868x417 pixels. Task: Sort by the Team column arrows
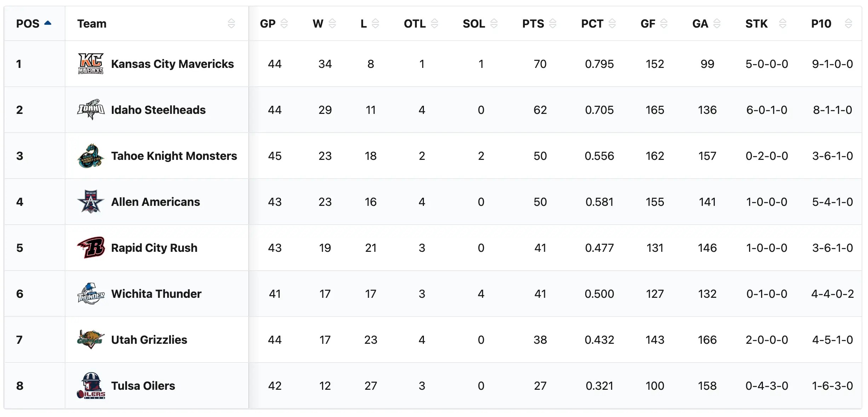[231, 24]
